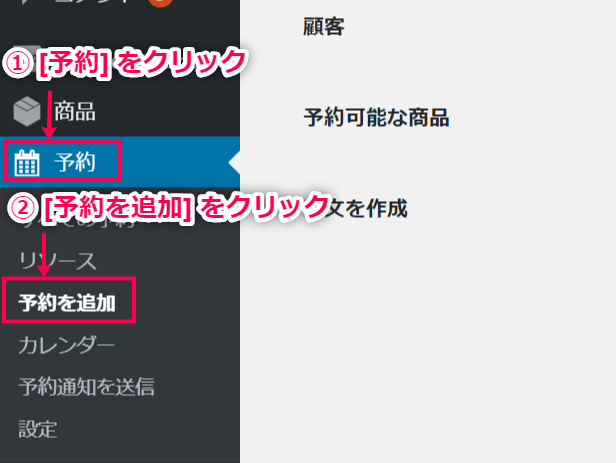Click the active-menu arrow notch beside 予約

click(x=235, y=162)
